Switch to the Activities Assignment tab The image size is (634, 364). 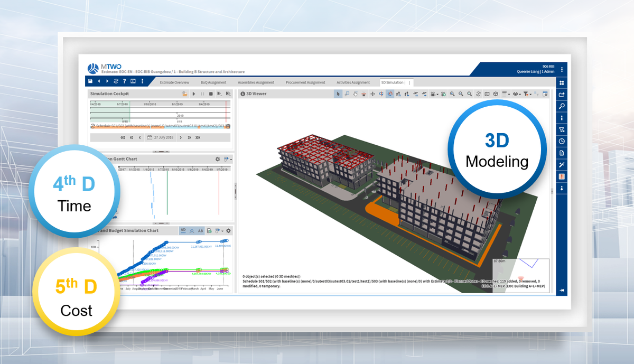tap(353, 82)
